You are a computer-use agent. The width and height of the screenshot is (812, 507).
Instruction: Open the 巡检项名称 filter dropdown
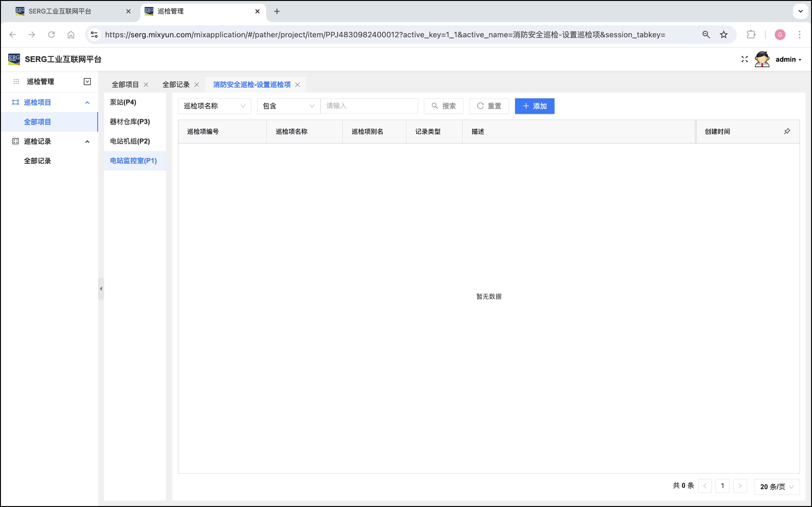(x=214, y=106)
